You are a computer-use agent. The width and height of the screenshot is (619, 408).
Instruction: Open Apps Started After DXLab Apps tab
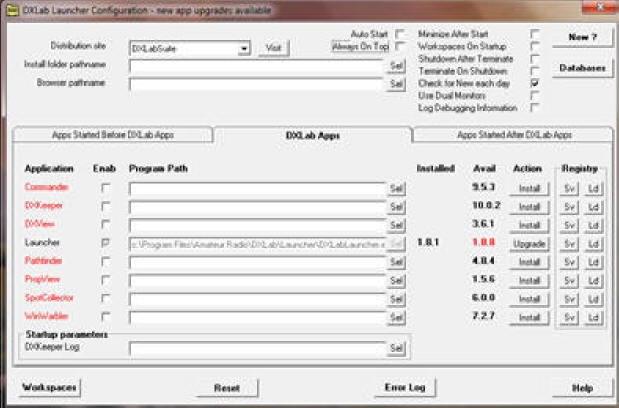(x=514, y=135)
